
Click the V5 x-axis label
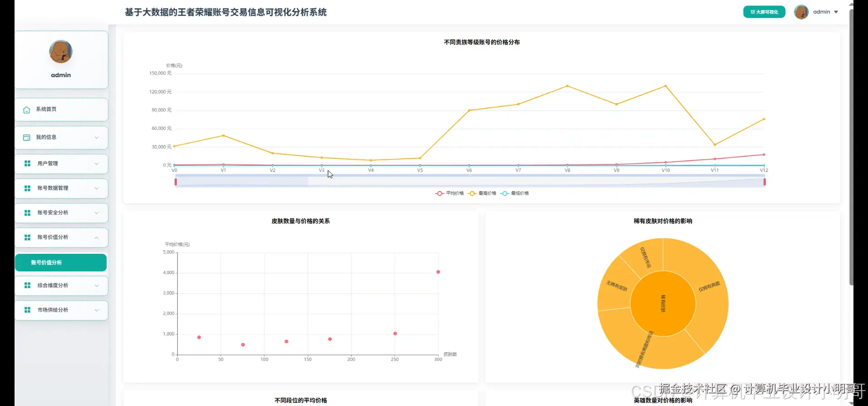[x=420, y=170]
